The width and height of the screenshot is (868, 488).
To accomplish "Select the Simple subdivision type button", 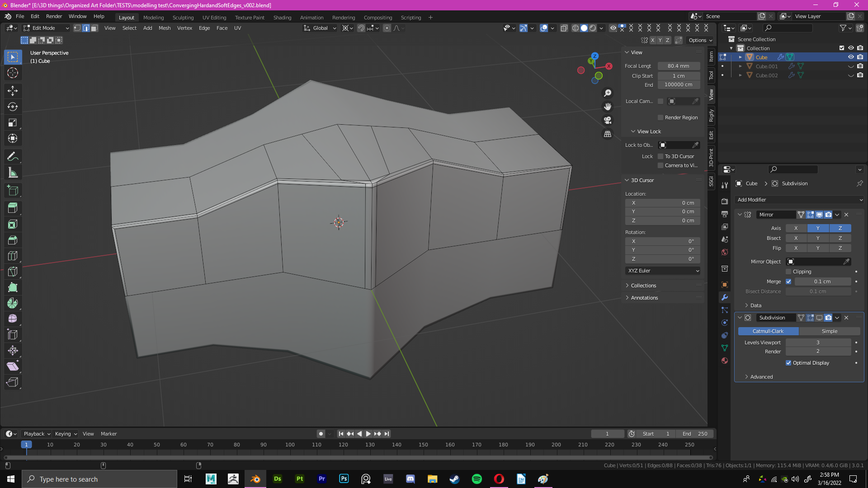I will pyautogui.click(x=830, y=331).
